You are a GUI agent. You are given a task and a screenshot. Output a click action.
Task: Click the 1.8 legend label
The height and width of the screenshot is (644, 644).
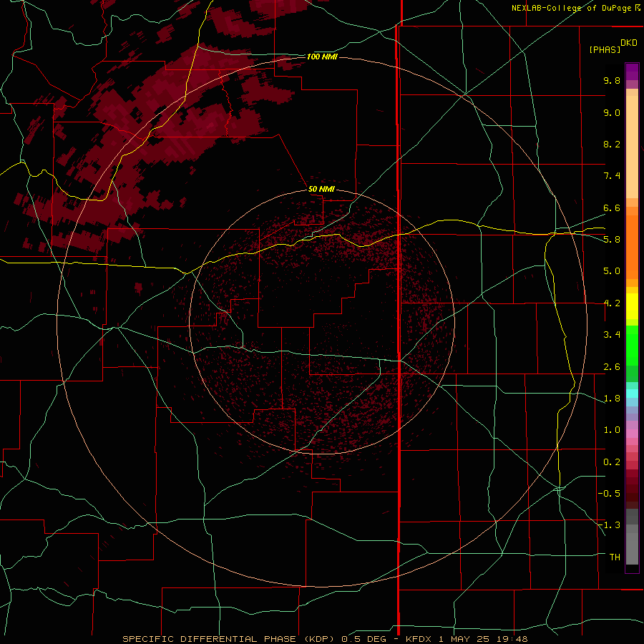(x=612, y=399)
